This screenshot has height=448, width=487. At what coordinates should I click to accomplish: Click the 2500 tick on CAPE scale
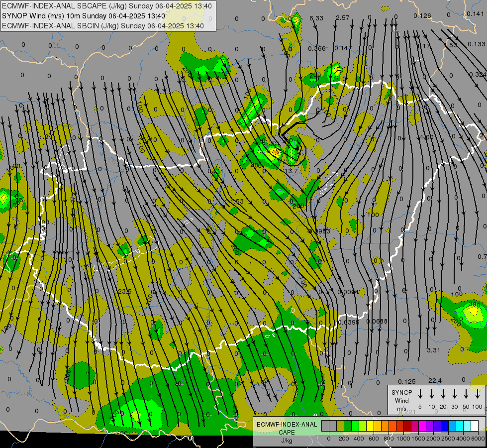coord(448,439)
